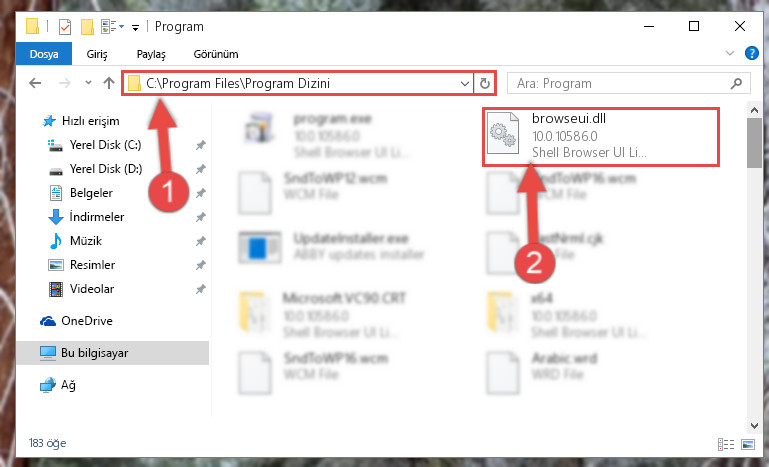Open recent locations dropdown arrow

(x=88, y=83)
